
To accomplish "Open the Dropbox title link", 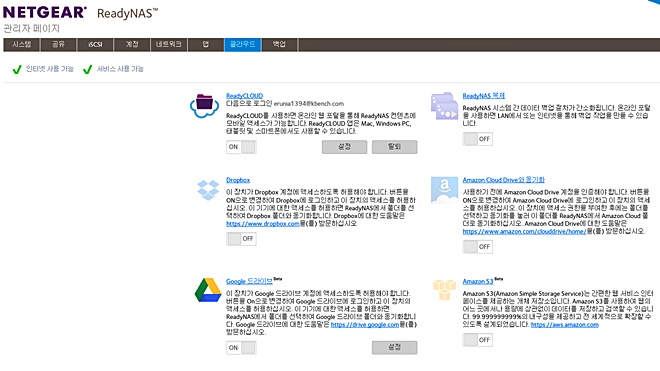I will pyautogui.click(x=238, y=180).
